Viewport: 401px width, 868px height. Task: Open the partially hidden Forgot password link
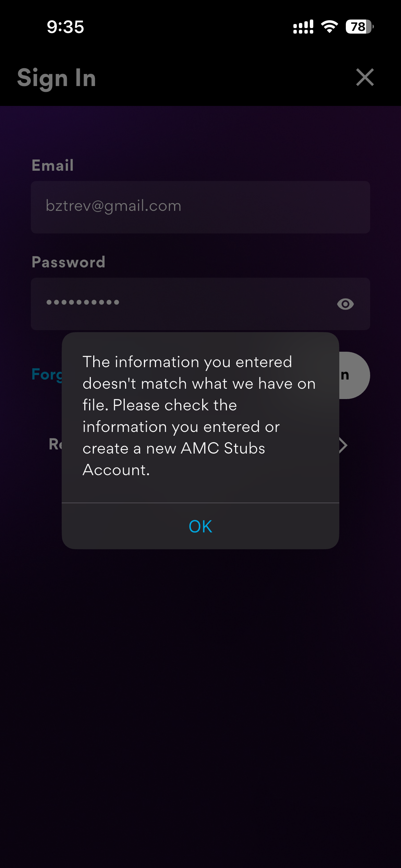click(47, 374)
